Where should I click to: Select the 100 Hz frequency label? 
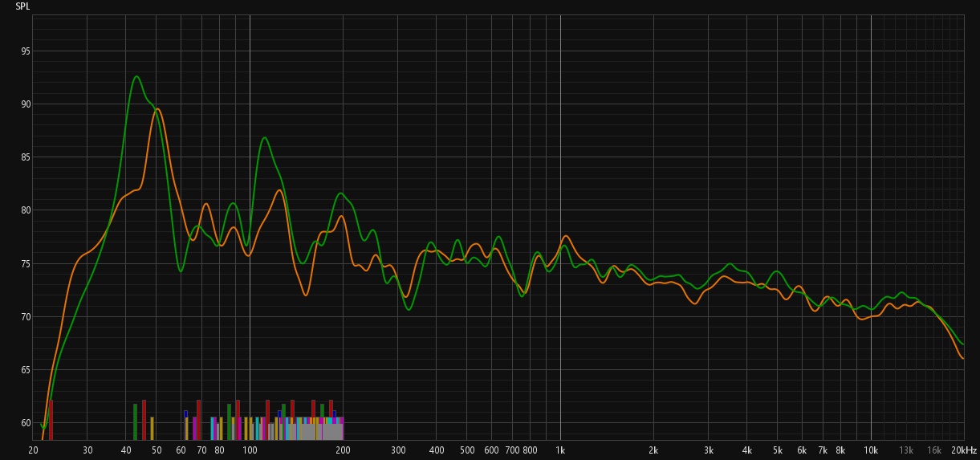[x=250, y=450]
